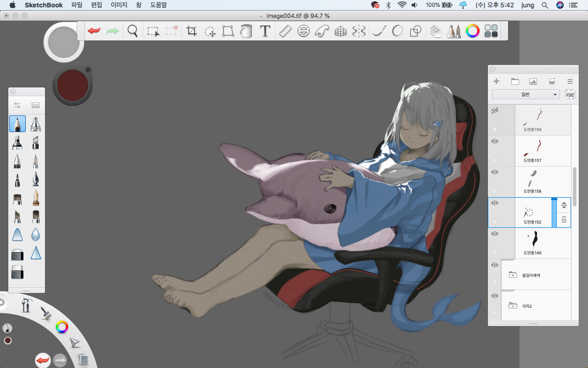Open the SketchBook application menu
The height and width of the screenshot is (368, 588).
click(44, 5)
